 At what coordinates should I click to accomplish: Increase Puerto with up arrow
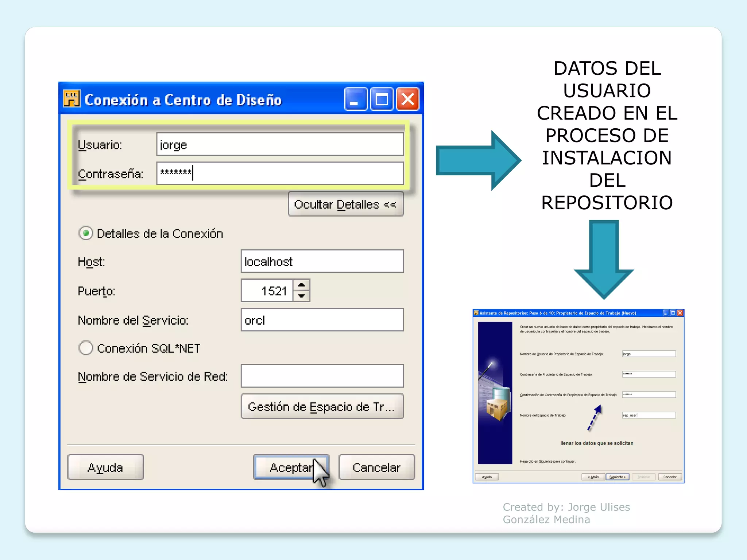pos(301,285)
